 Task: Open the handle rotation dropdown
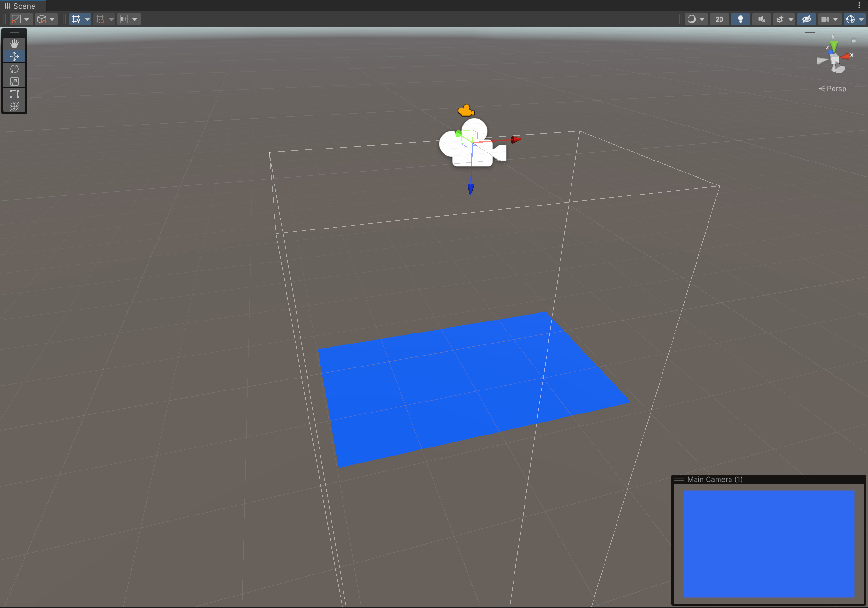pos(46,19)
